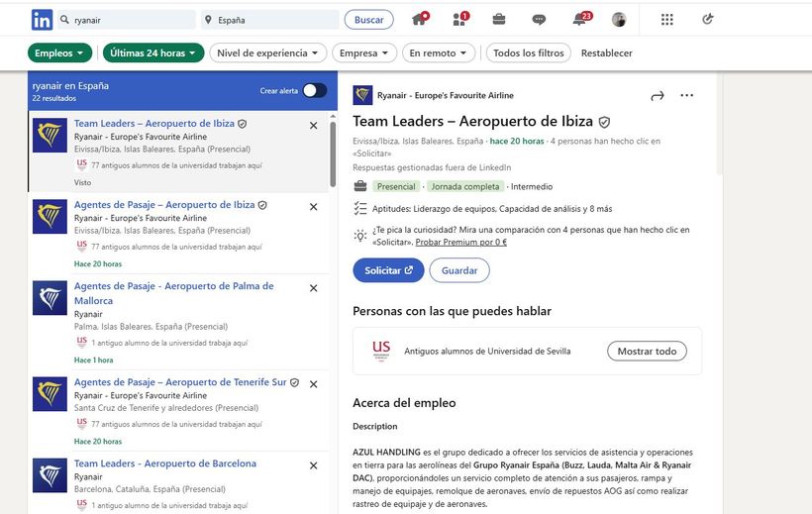812x514 pixels.
Task: Open the Jobs briefcase icon
Action: pyautogui.click(x=499, y=20)
